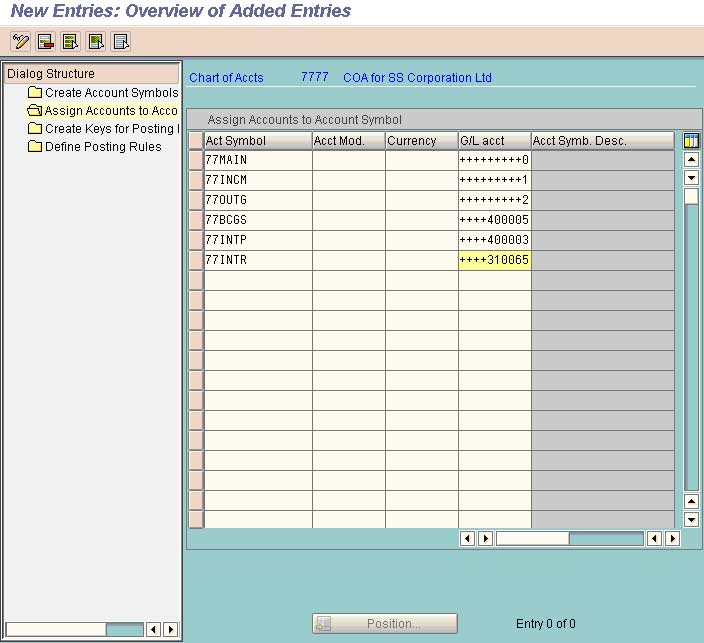Screen dimensions: 704x643
Task: Click far-right horizontal scroll right arrow of table
Action: pyautogui.click(x=673, y=538)
